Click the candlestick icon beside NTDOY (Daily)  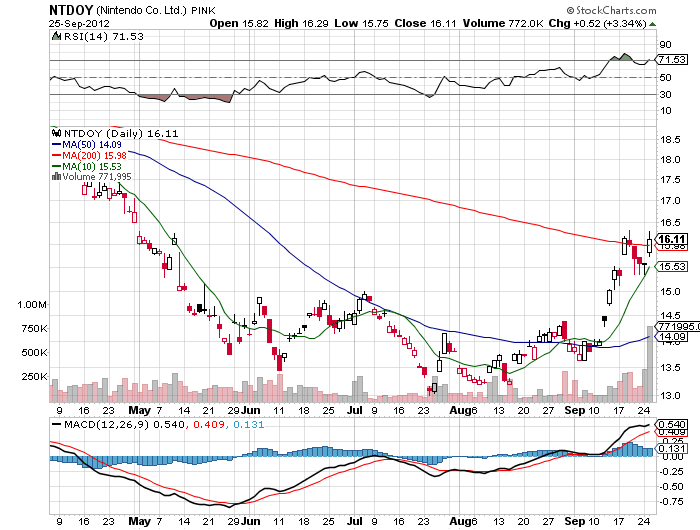[x=56, y=133]
